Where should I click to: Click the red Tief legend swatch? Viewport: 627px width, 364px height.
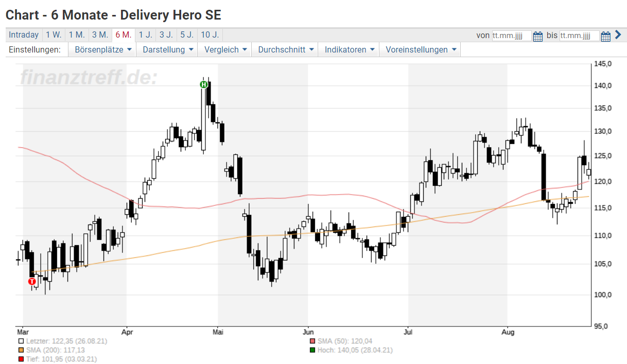click(x=21, y=359)
